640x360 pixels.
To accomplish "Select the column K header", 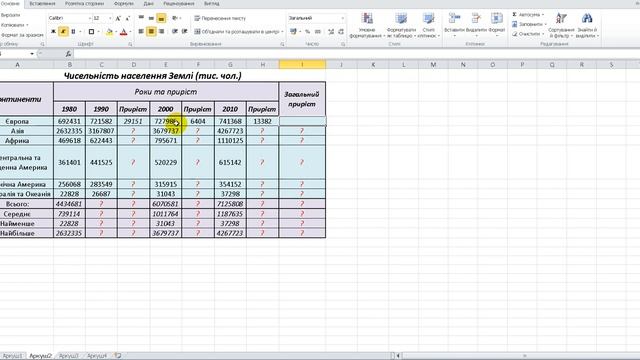I will coord(373,64).
